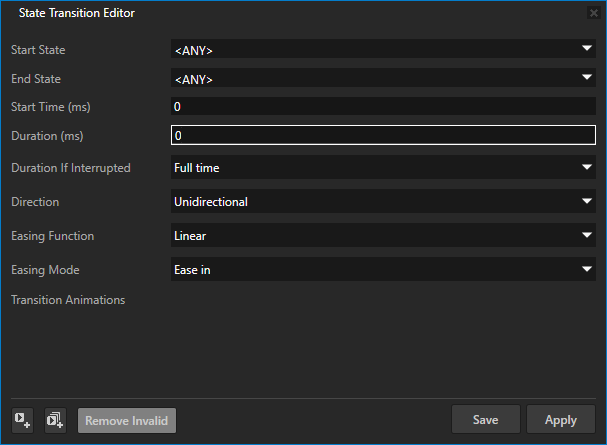Open the Easing Function dropdown

tap(383, 236)
